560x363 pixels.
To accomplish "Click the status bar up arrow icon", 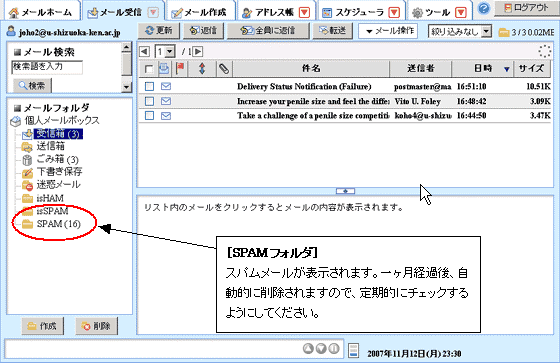I will (x=308, y=348).
